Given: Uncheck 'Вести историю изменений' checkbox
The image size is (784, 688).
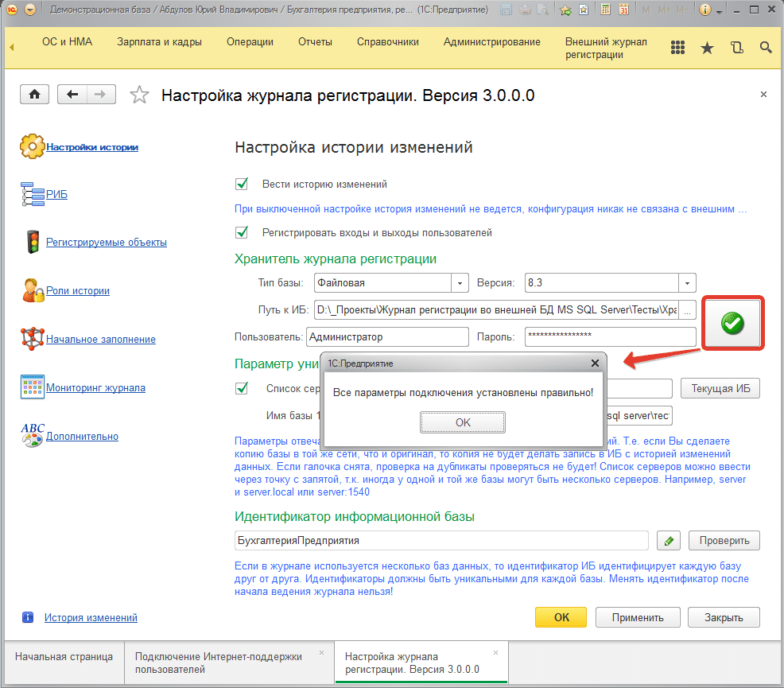Looking at the screenshot, I should (x=243, y=185).
